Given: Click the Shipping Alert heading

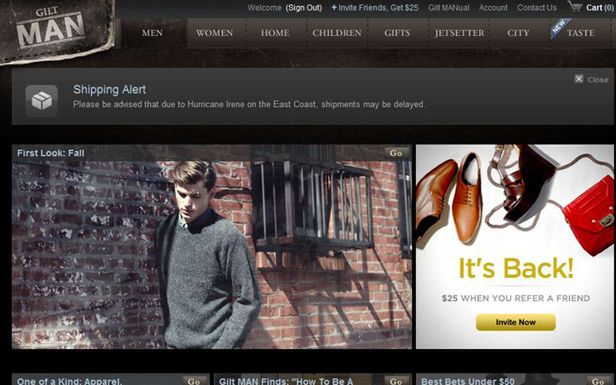Looking at the screenshot, I should tap(110, 90).
